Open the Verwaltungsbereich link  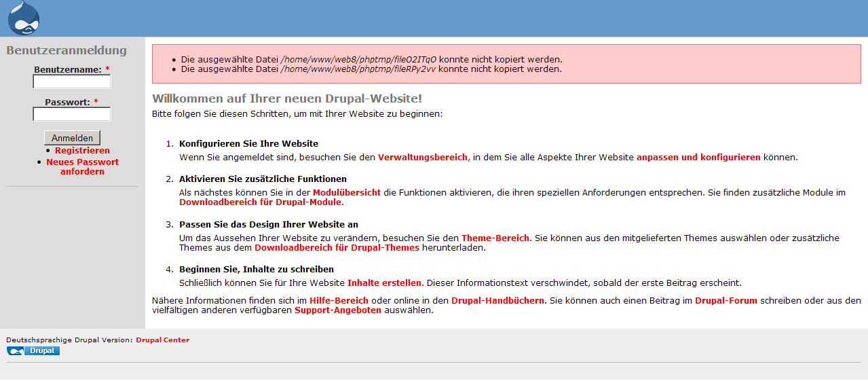point(422,157)
